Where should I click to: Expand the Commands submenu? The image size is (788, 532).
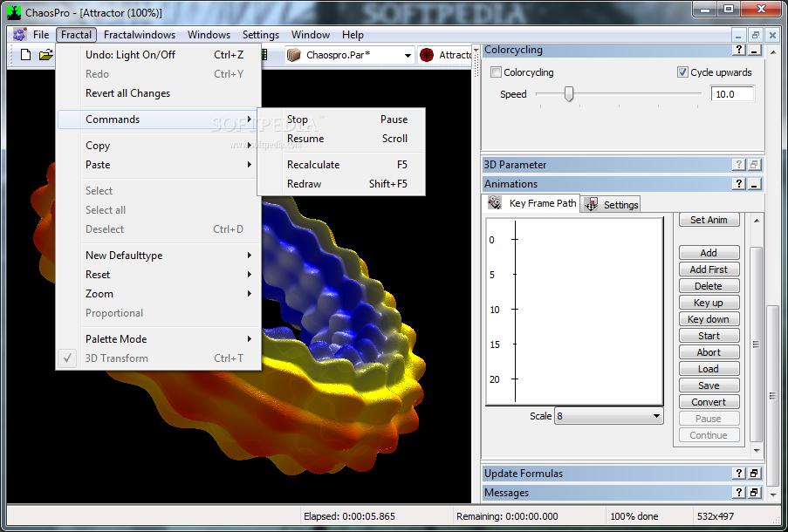(x=158, y=119)
